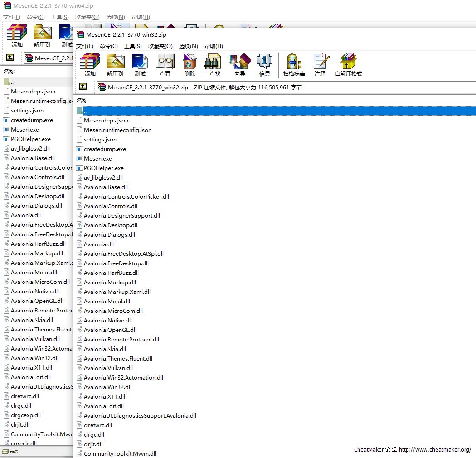
Task: Click the status bar drive-key icon in win64 window
Action: [10, 452]
